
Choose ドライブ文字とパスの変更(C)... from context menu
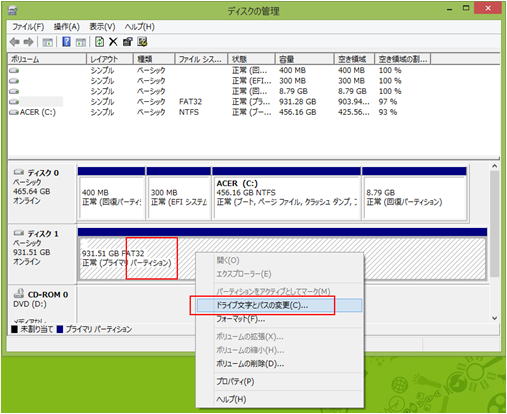click(x=279, y=305)
